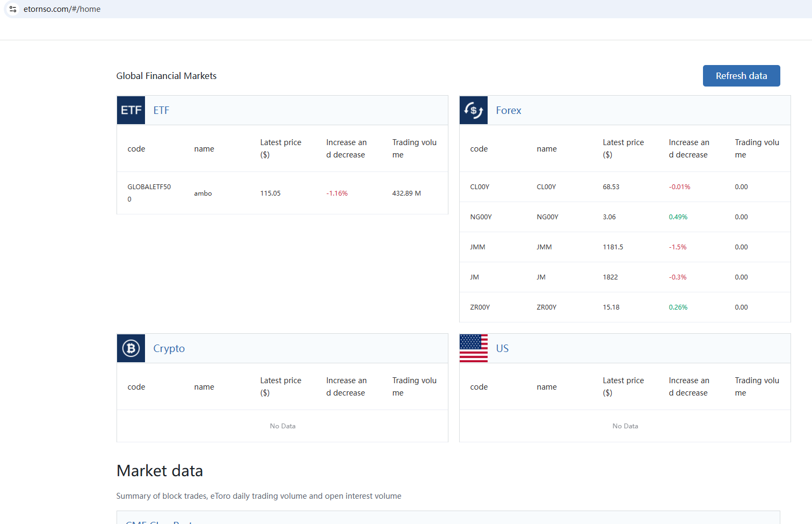Open the Crypto section heading link

click(x=169, y=348)
